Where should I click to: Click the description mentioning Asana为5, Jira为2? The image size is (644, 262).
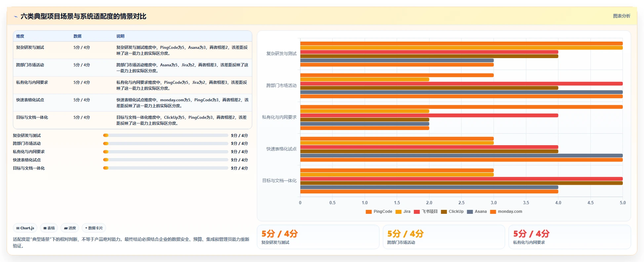[x=182, y=68]
